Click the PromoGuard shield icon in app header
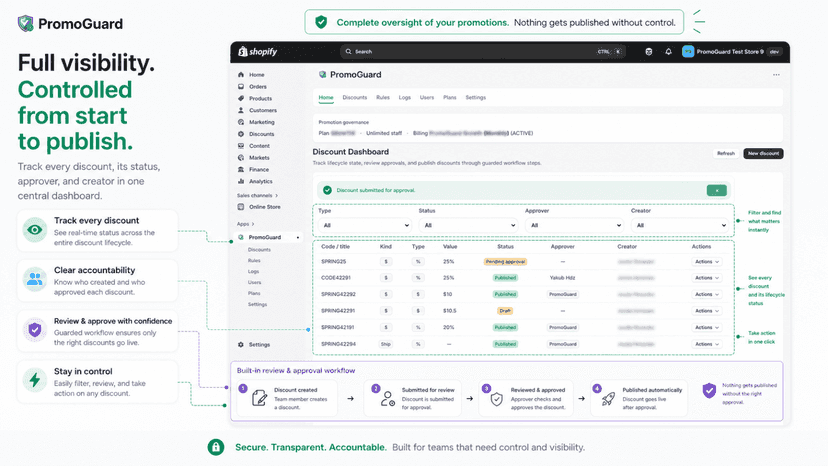This screenshot has height=466, width=828. pos(323,74)
